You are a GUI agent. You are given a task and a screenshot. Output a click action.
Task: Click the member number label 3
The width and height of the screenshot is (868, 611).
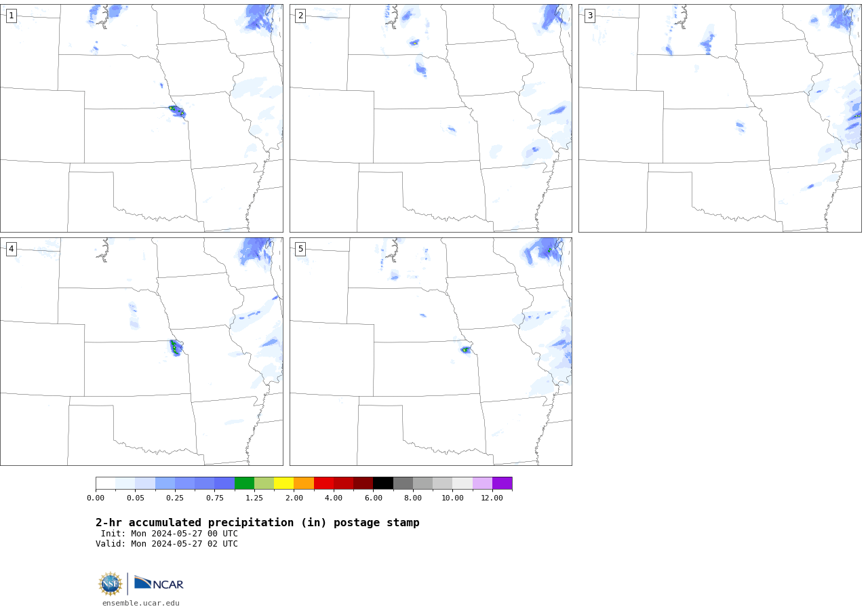pyautogui.click(x=589, y=16)
